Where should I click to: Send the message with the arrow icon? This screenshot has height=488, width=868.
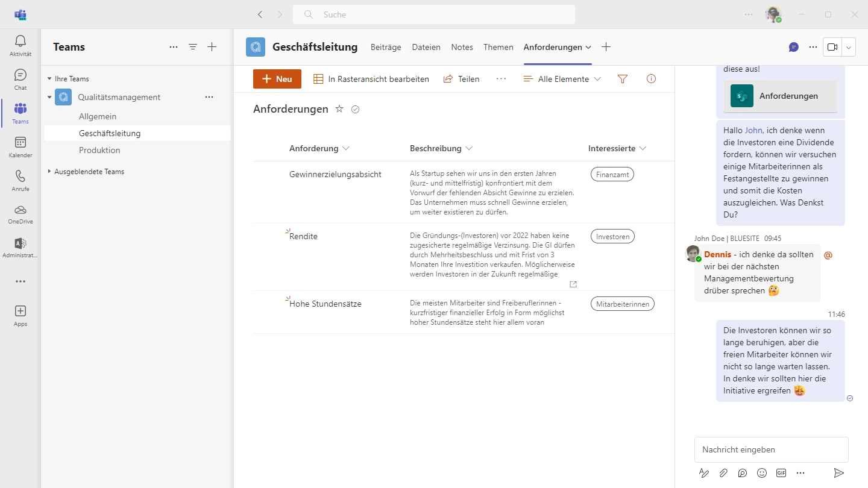tap(838, 473)
